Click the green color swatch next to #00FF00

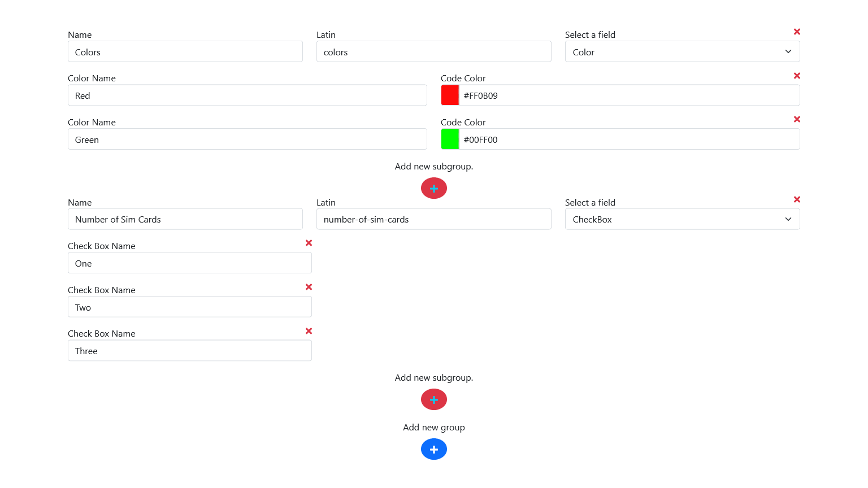pos(450,139)
